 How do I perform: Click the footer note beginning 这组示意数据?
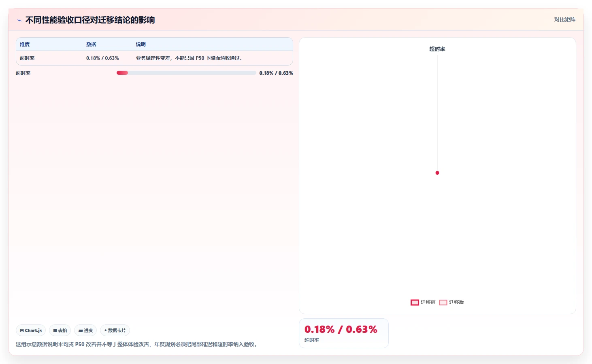coord(137,345)
